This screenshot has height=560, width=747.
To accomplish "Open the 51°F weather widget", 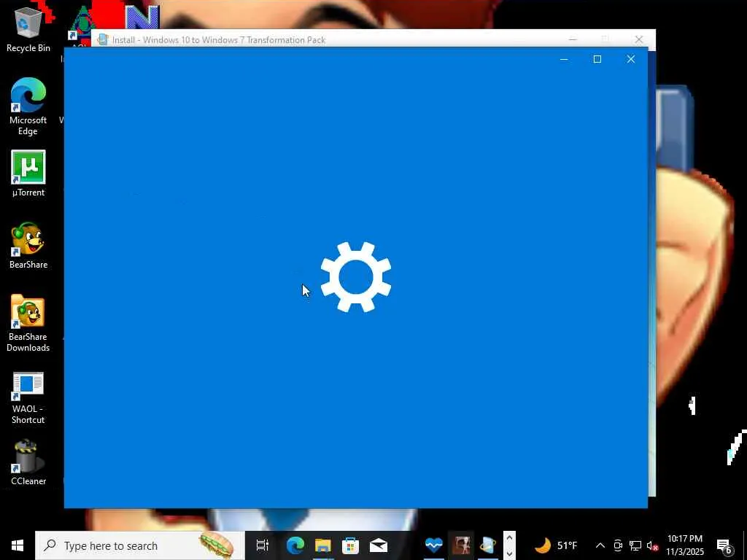I will (555, 545).
